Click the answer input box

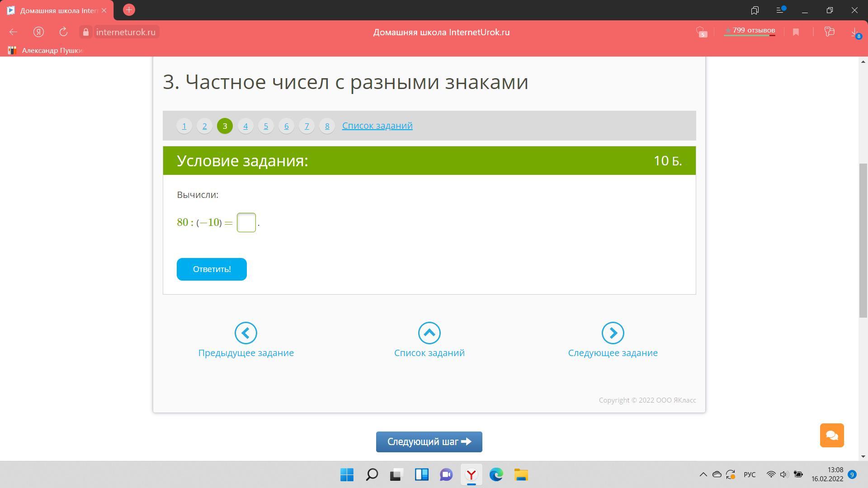pyautogui.click(x=246, y=223)
